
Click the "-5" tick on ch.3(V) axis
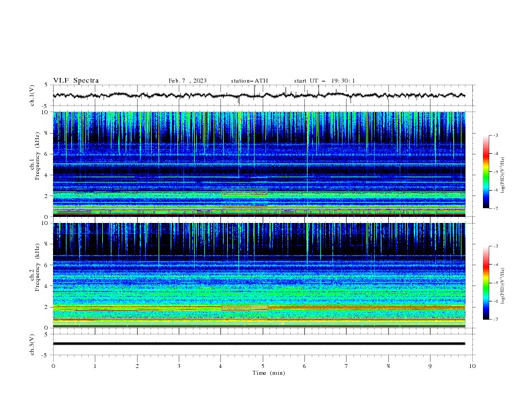(45, 355)
